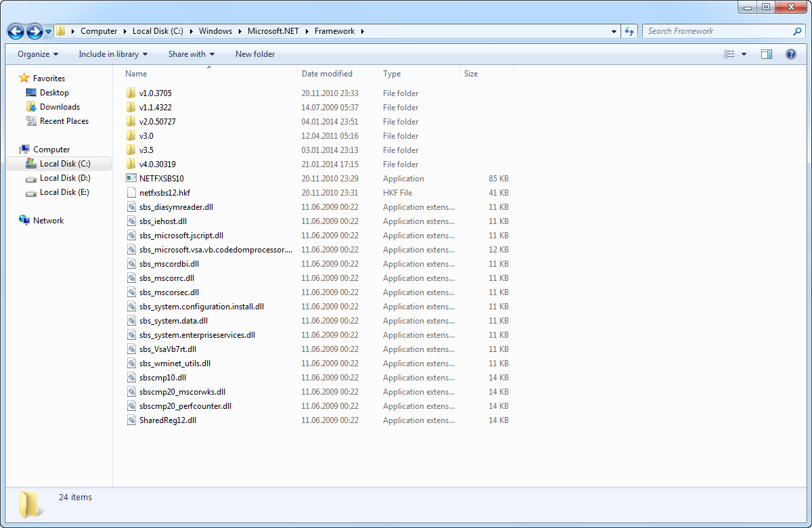The height and width of the screenshot is (528, 812).
Task: Open the Change your view icon
Action: 729,54
